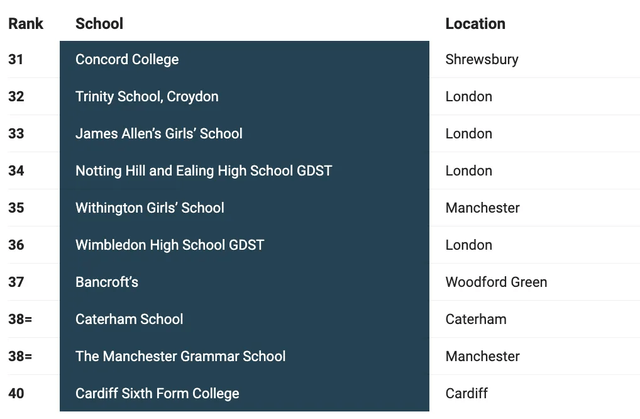Click the Shrewsbury location cell

(482, 60)
